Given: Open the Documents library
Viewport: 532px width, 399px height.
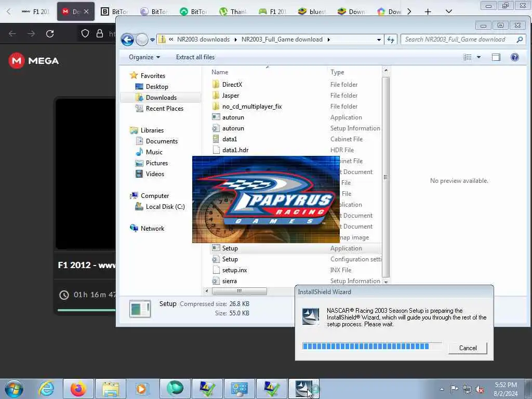Looking at the screenshot, I should pyautogui.click(x=162, y=141).
